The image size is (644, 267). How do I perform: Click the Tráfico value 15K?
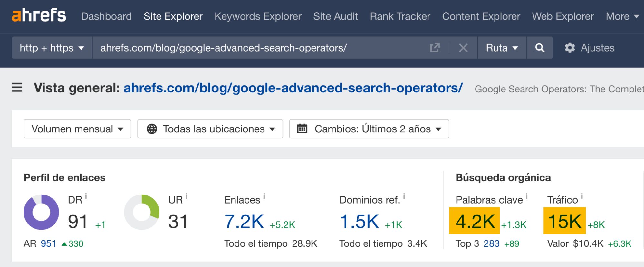564,221
